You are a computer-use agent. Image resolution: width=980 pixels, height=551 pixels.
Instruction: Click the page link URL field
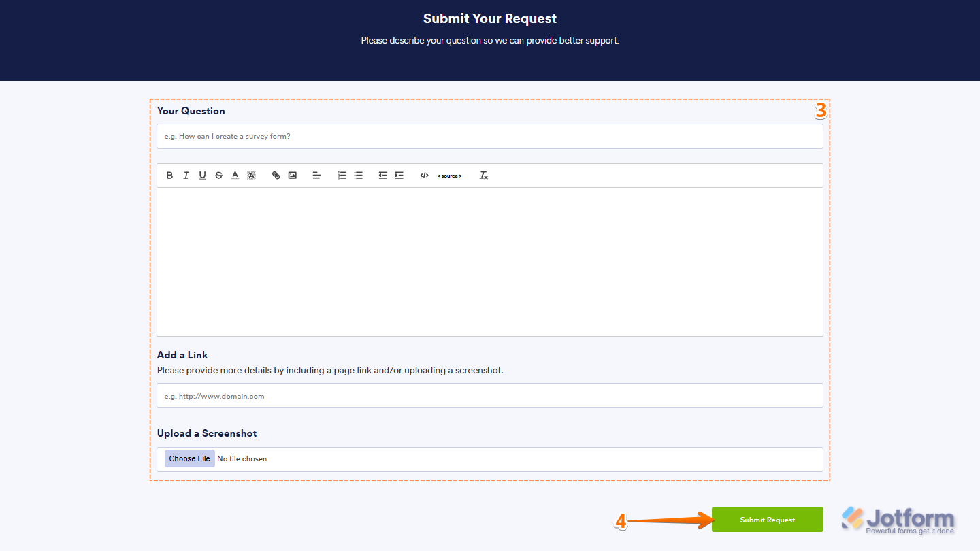click(x=489, y=395)
